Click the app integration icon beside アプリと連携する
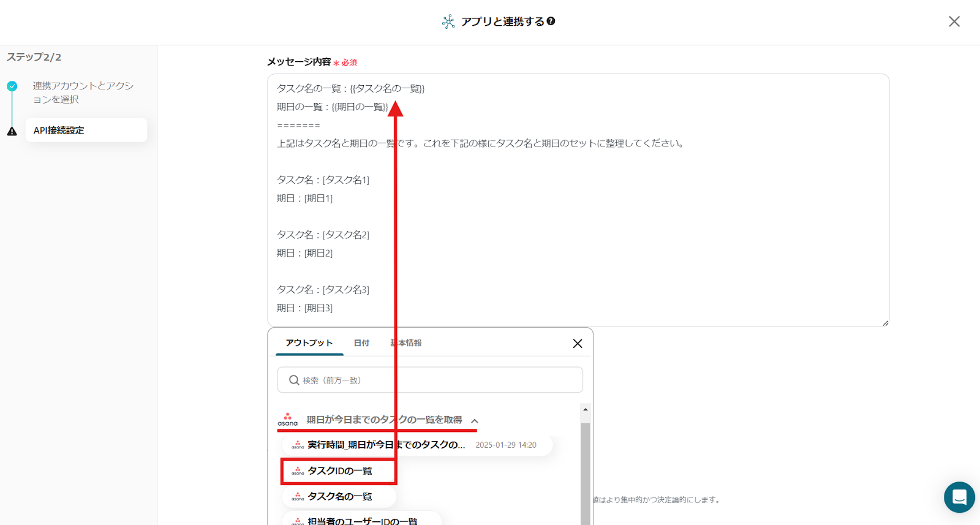 (448, 22)
